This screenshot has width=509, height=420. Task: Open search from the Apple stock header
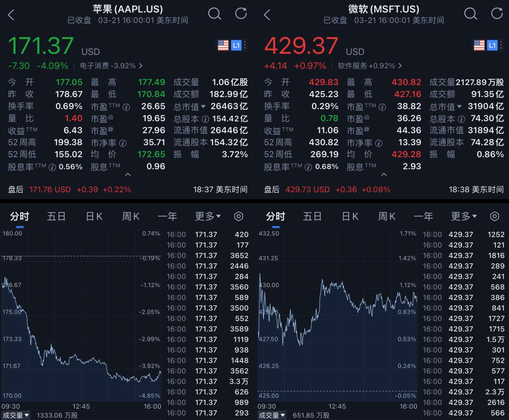point(214,14)
